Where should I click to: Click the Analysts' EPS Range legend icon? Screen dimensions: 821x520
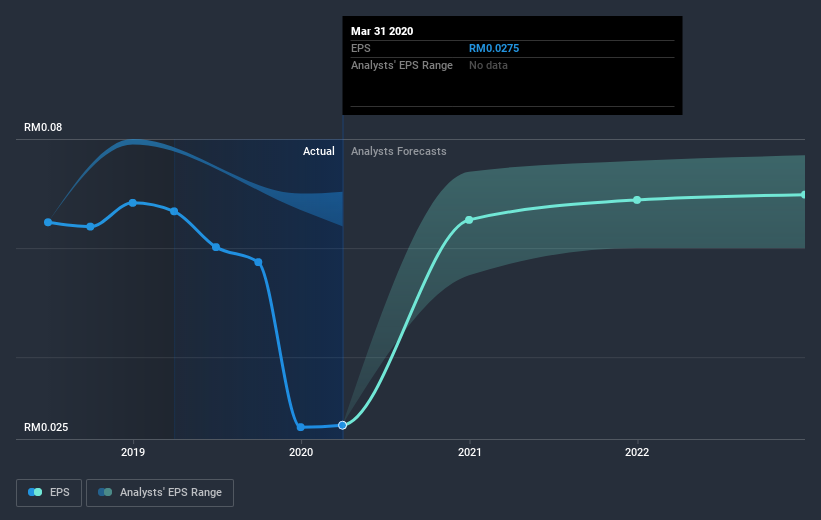106,492
